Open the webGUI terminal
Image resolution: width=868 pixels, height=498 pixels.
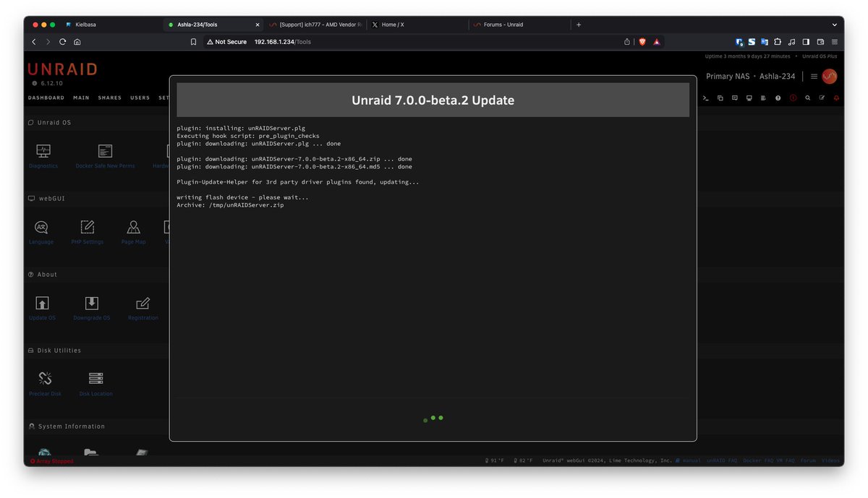705,98
